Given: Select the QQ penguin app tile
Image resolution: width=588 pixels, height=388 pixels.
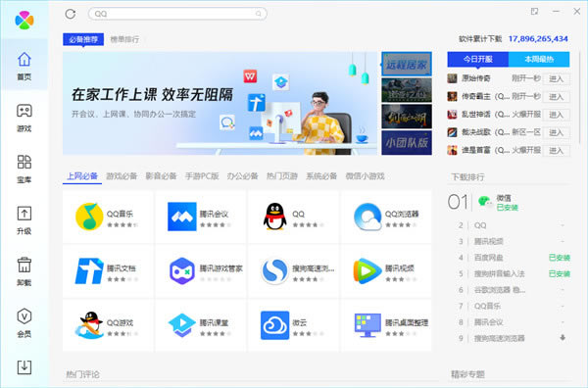Looking at the screenshot, I should click(293, 218).
